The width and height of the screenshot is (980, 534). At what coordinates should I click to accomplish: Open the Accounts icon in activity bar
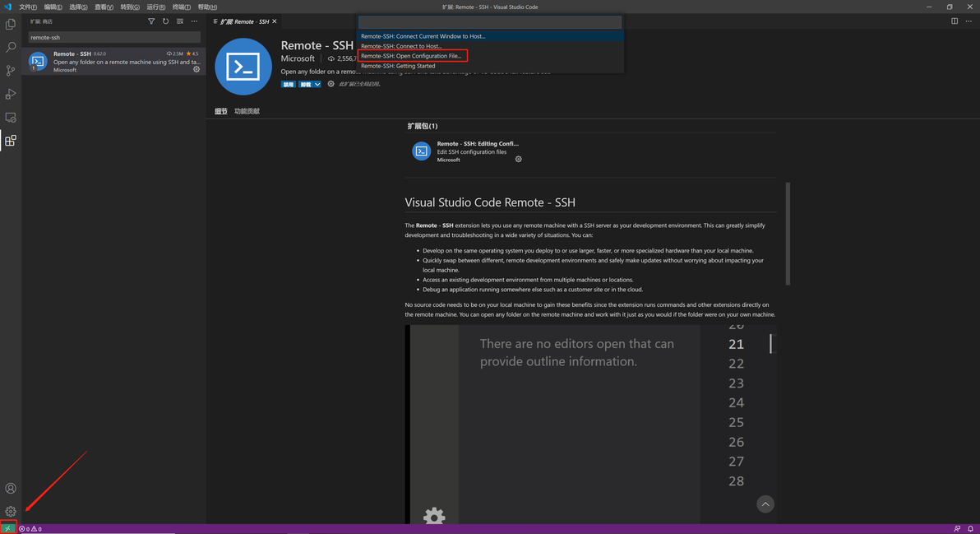coord(11,489)
